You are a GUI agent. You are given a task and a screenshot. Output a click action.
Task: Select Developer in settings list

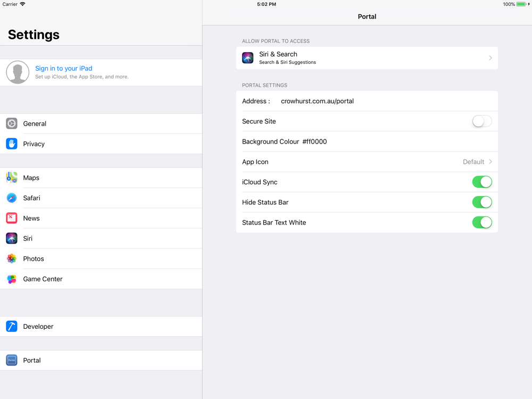click(101, 327)
